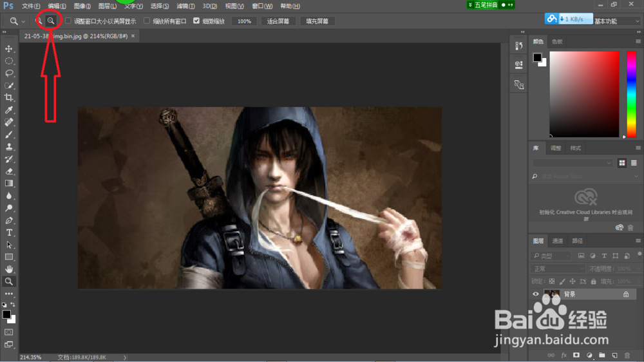644x362 pixels.
Task: Open the History panel icon
Action: click(x=518, y=46)
